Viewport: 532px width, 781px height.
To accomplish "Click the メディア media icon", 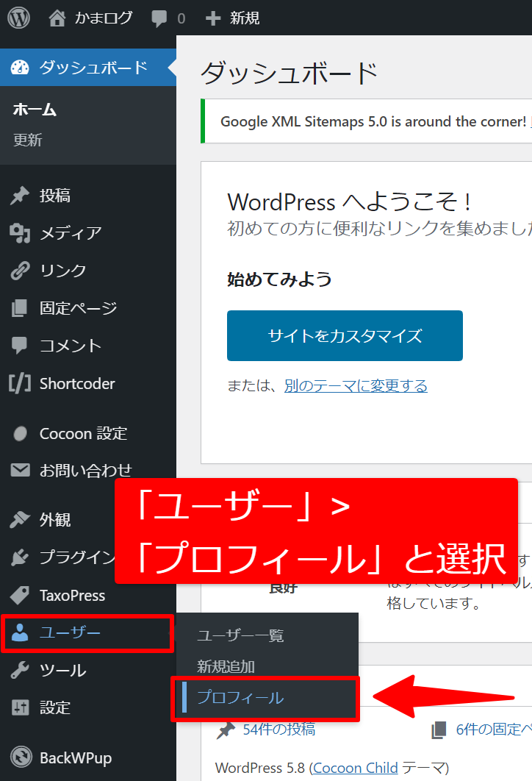I will pos(20,233).
